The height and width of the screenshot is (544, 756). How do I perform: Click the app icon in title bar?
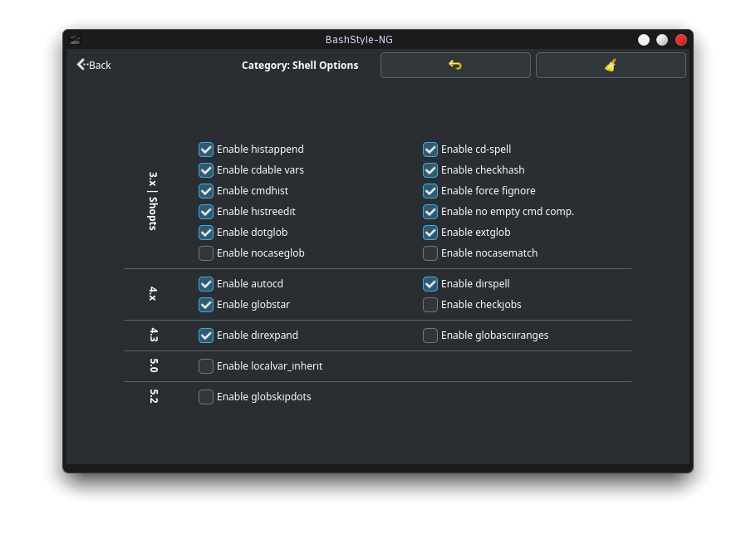[x=75, y=40]
